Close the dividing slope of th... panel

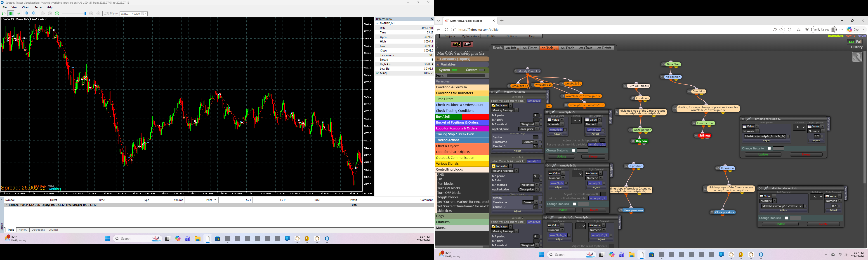click(x=760, y=188)
